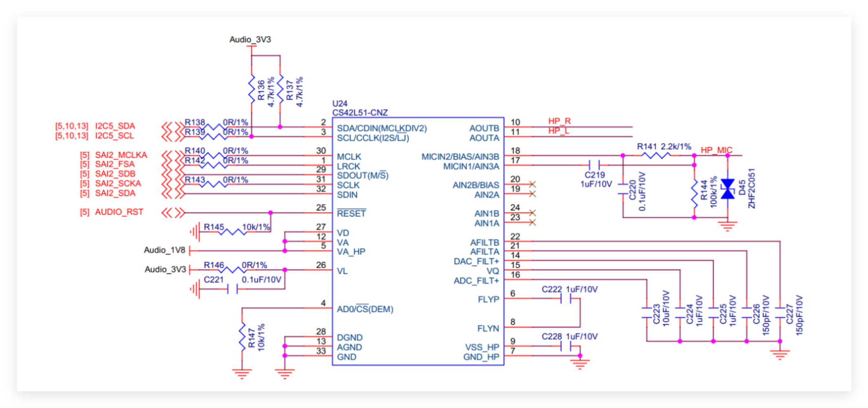
Task: Select the R145 designator text
Action: point(214,227)
